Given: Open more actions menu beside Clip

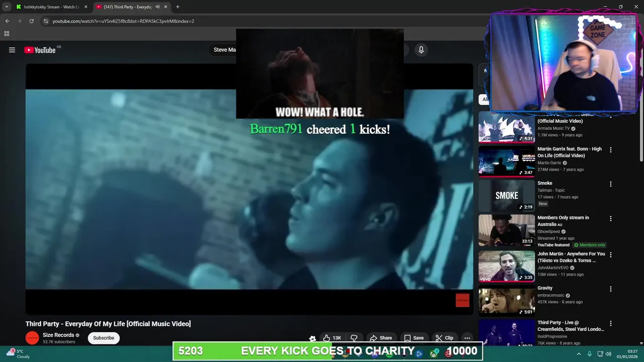Looking at the screenshot, I should pos(467,338).
